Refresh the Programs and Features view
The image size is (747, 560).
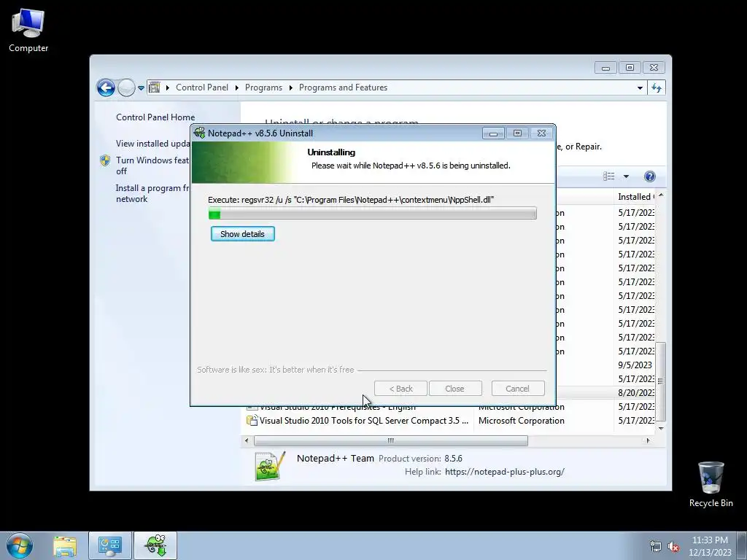click(x=657, y=87)
